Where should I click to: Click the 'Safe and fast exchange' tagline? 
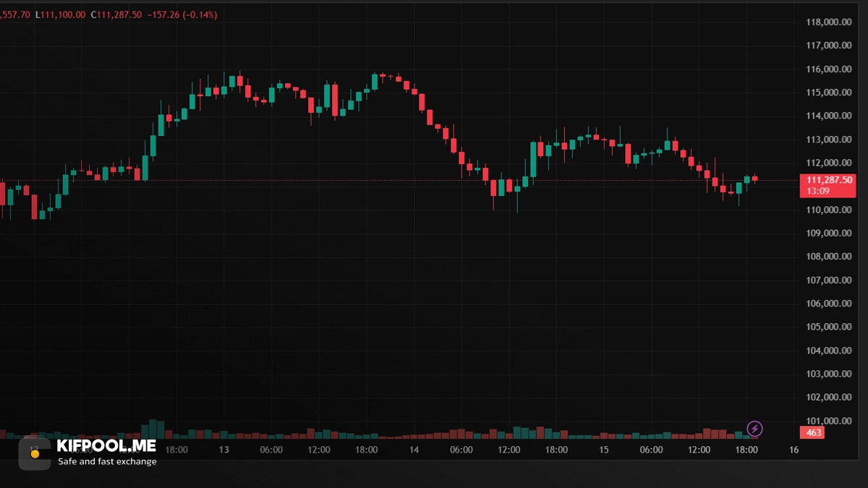click(107, 461)
